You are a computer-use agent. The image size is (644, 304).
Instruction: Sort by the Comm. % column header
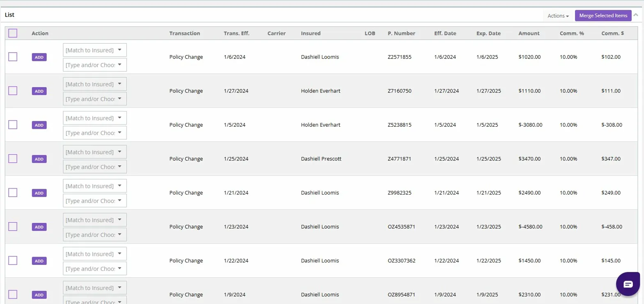tap(572, 33)
